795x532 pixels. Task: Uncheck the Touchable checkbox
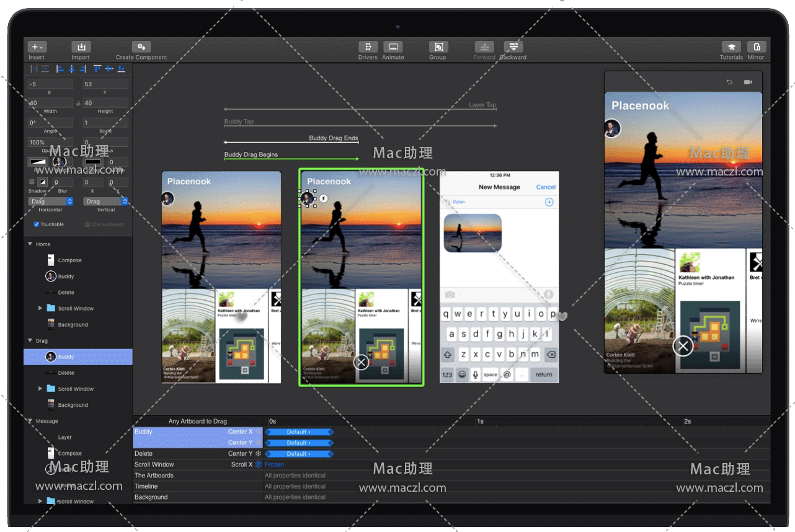pyautogui.click(x=37, y=224)
